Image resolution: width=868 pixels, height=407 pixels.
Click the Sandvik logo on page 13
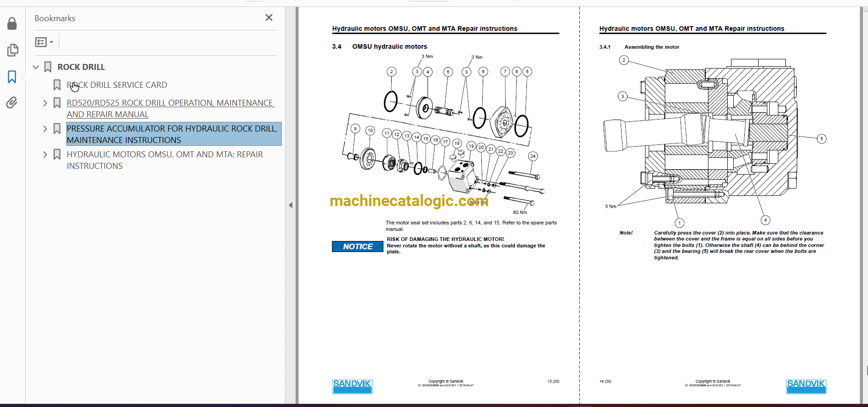[x=352, y=386]
